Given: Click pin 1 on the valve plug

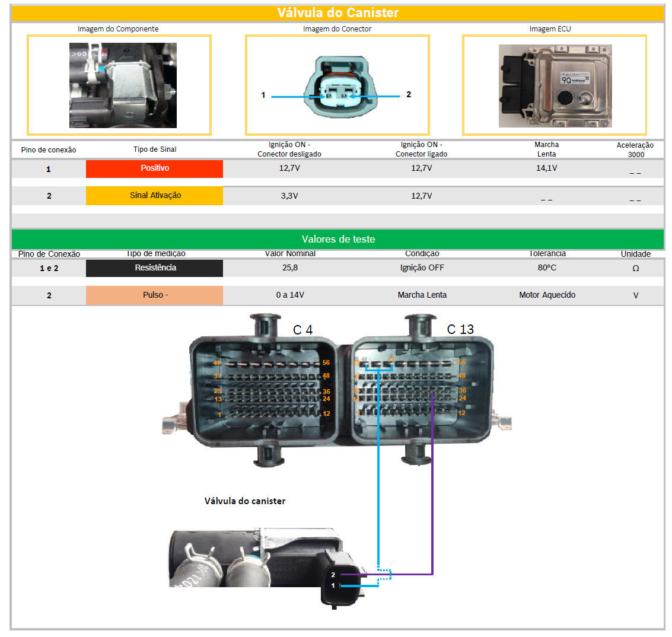Looking at the screenshot, I should coord(333,586).
